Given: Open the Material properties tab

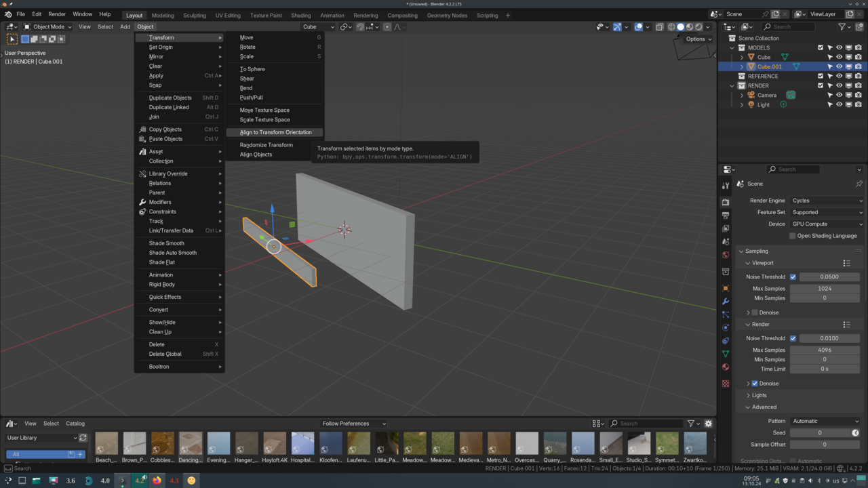Looking at the screenshot, I should point(726,367).
